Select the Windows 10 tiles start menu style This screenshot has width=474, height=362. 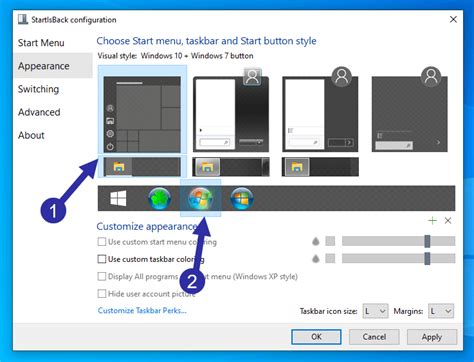pyautogui.click(x=142, y=114)
